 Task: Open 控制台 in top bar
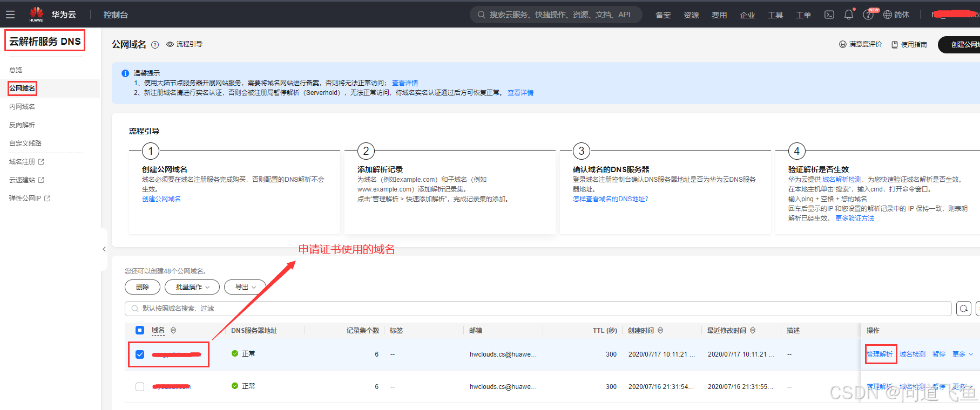(116, 15)
